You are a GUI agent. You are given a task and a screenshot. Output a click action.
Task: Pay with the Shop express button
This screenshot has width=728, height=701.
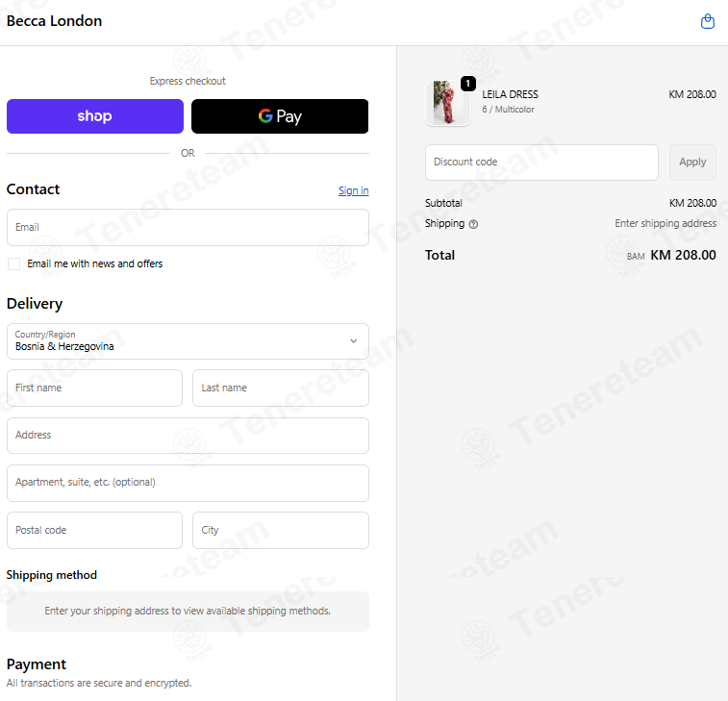(95, 116)
